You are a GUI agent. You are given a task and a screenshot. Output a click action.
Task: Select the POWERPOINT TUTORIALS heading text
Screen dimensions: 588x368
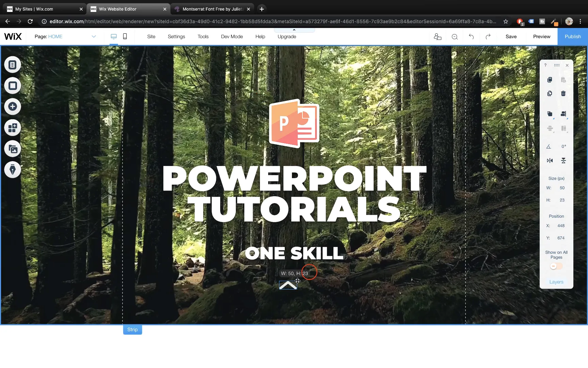pyautogui.click(x=294, y=194)
